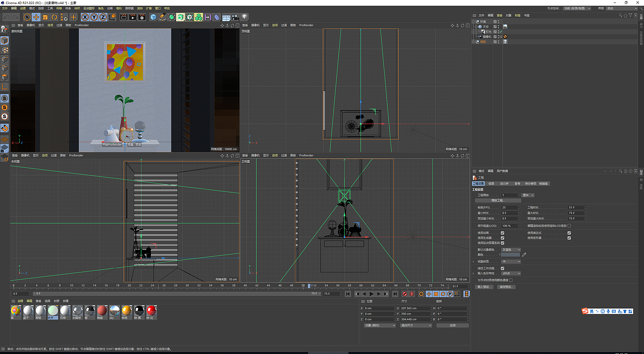644x354 pixels.
Task: Toggle the X axis lock
Action: [x=85, y=17]
